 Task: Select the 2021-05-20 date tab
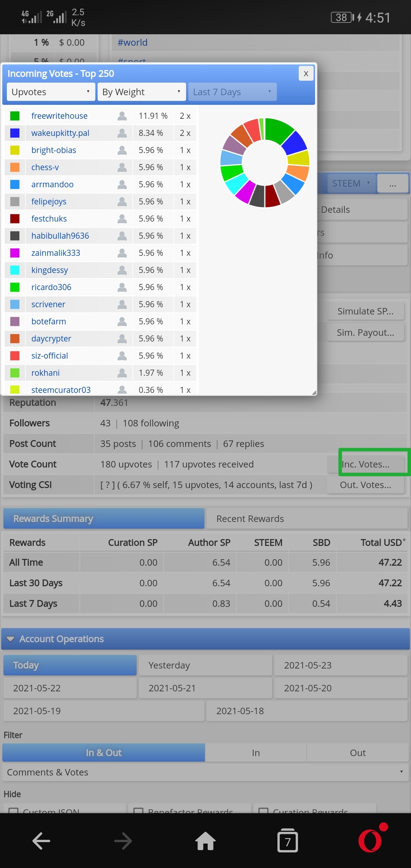click(x=341, y=688)
